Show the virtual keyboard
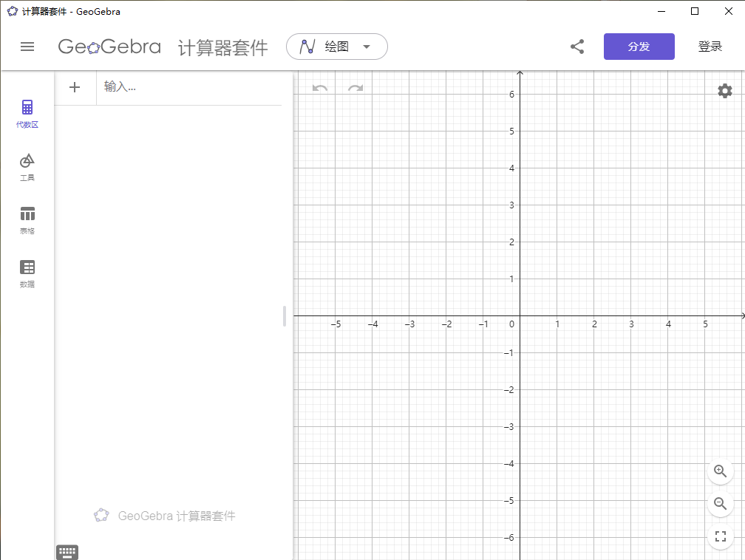 click(x=67, y=552)
